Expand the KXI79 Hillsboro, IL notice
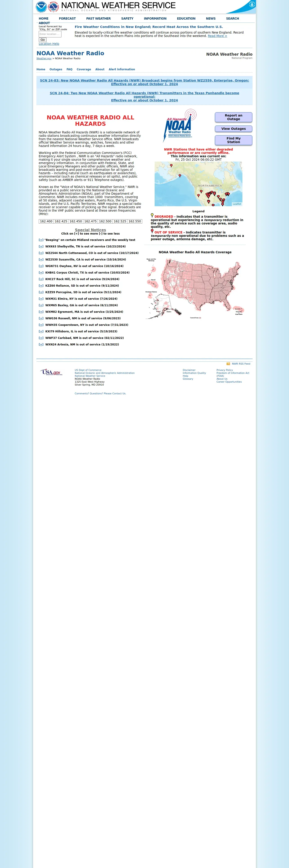Screen dimensions: 289x868 [x=41, y=331]
